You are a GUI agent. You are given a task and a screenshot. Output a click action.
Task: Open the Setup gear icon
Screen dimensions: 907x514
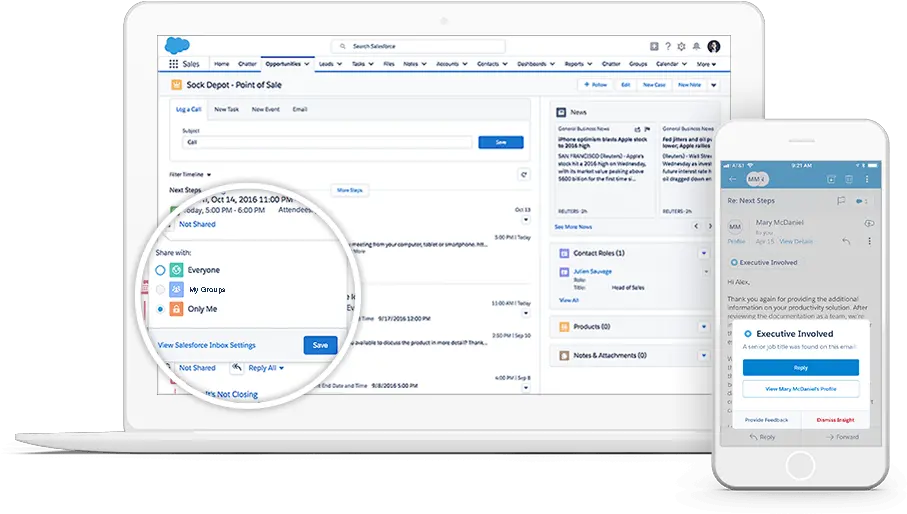[x=681, y=46]
